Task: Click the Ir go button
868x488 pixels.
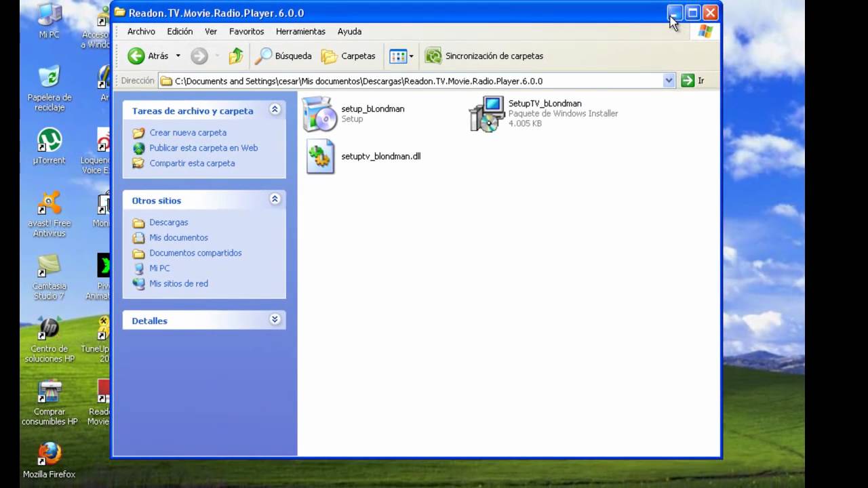Action: (693, 81)
